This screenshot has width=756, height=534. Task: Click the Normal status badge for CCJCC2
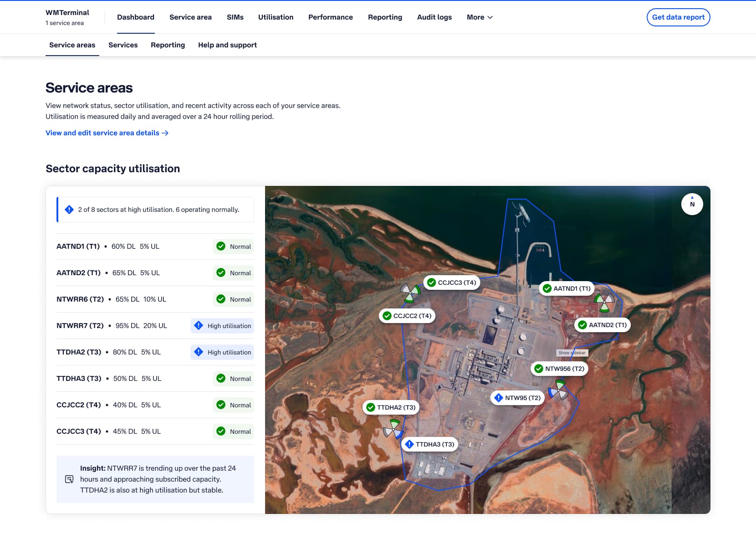[233, 405]
